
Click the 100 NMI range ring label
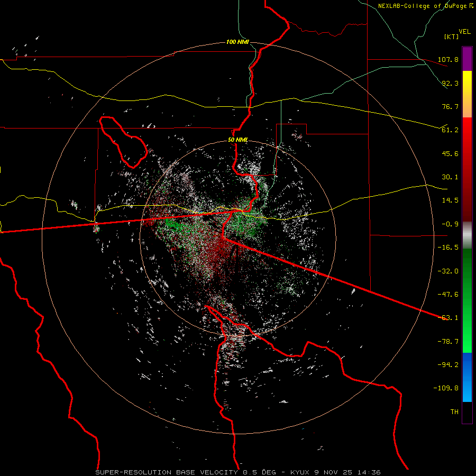[x=237, y=42]
